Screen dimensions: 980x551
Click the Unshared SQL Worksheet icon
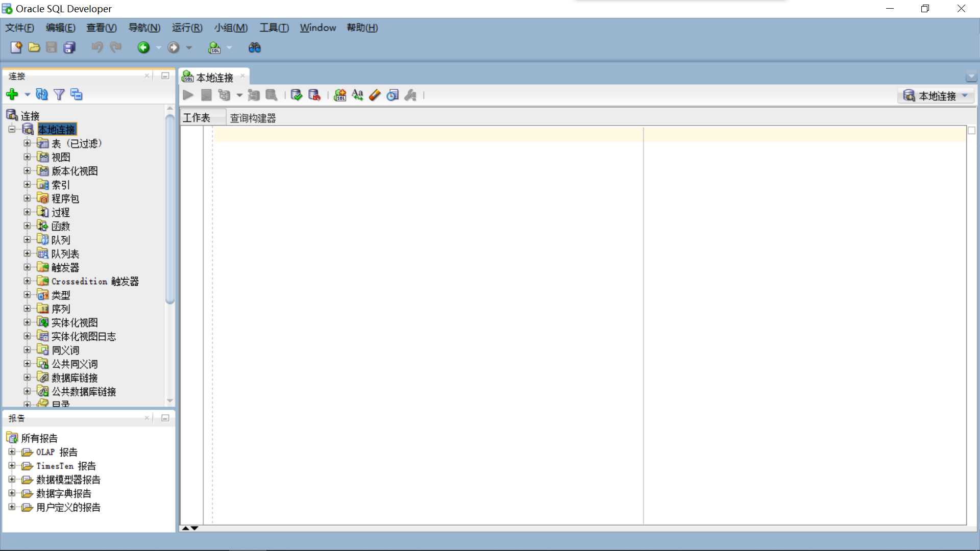click(x=340, y=95)
